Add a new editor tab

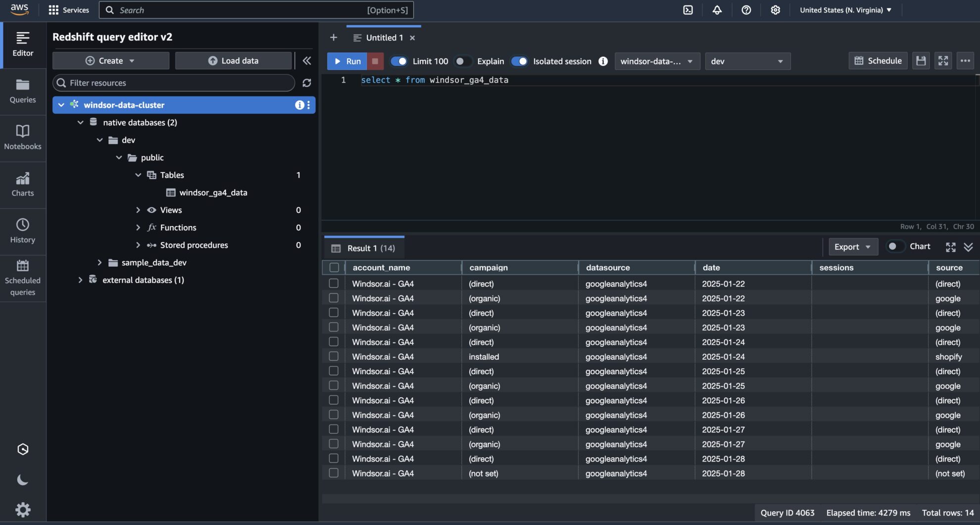pos(334,38)
